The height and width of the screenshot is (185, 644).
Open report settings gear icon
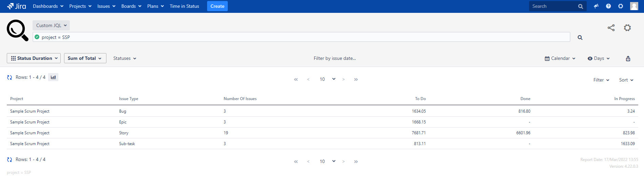(x=627, y=28)
